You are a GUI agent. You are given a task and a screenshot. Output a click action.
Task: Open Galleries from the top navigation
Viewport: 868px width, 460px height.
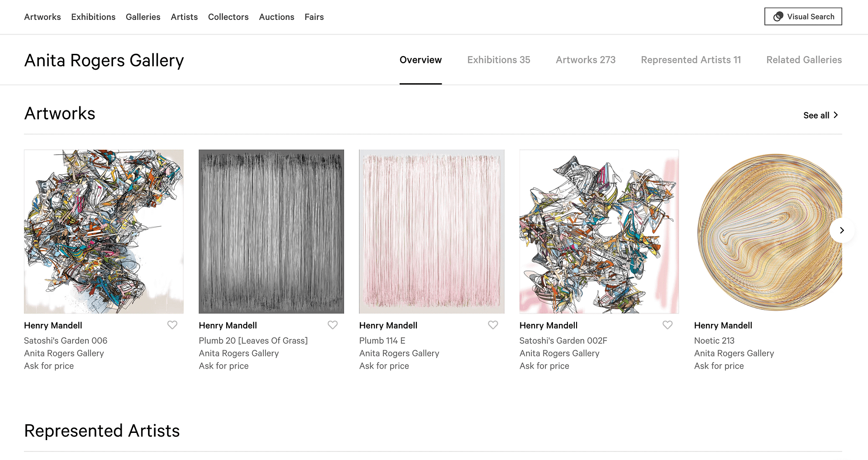click(x=143, y=17)
